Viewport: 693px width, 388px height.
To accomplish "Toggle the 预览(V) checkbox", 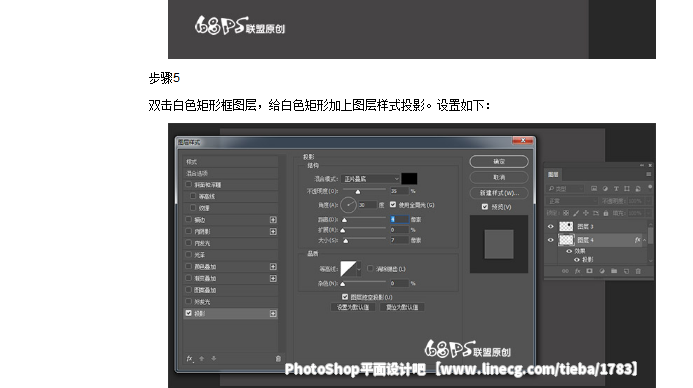I will click(485, 207).
